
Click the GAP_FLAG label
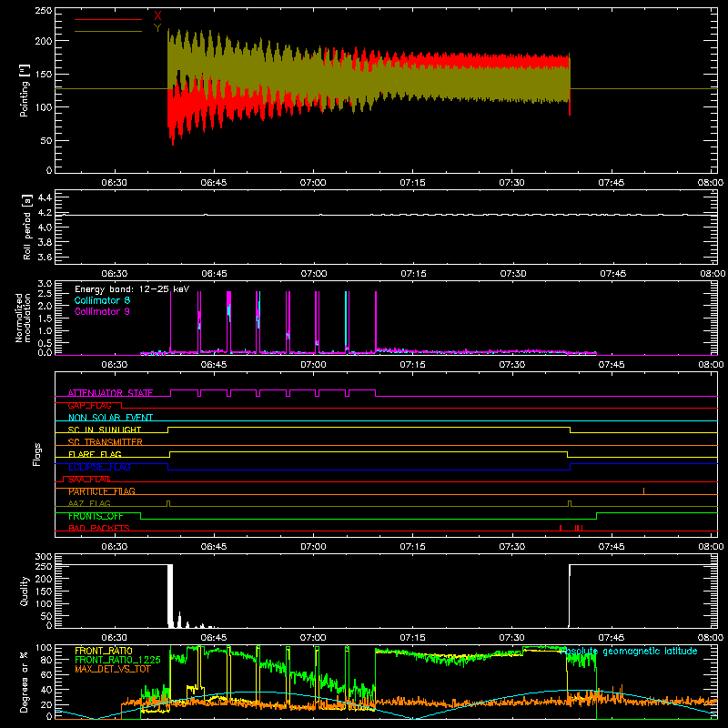(x=89, y=405)
